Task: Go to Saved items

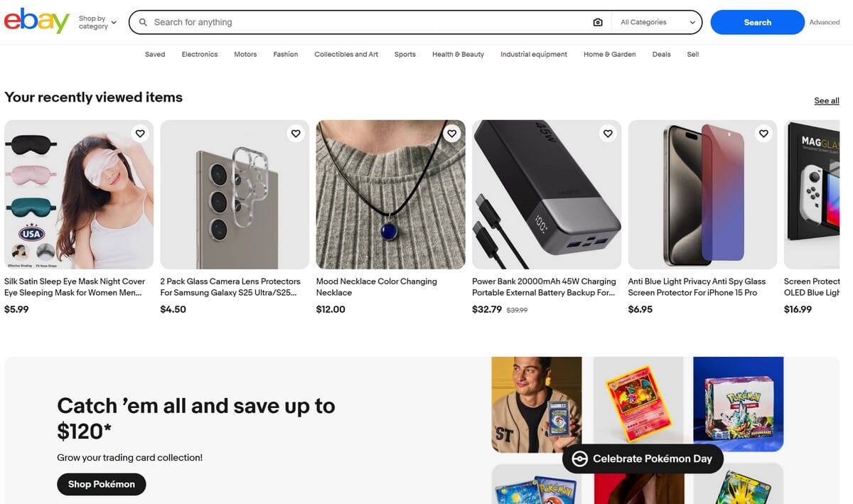Action: pyautogui.click(x=155, y=54)
